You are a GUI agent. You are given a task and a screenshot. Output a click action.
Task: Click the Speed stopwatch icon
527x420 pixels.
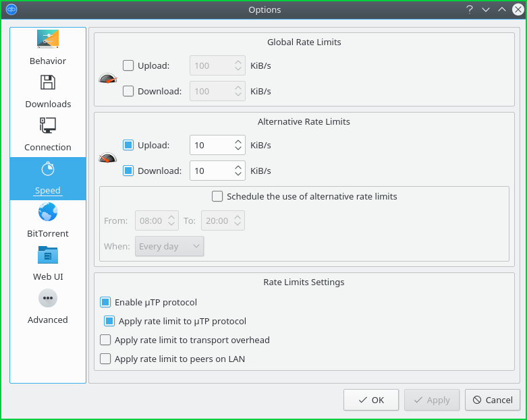48,169
